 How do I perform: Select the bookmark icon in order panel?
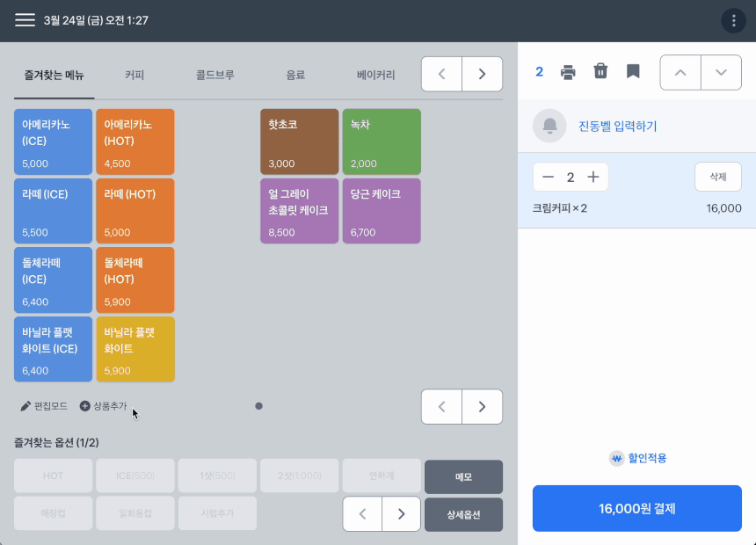pyautogui.click(x=632, y=71)
